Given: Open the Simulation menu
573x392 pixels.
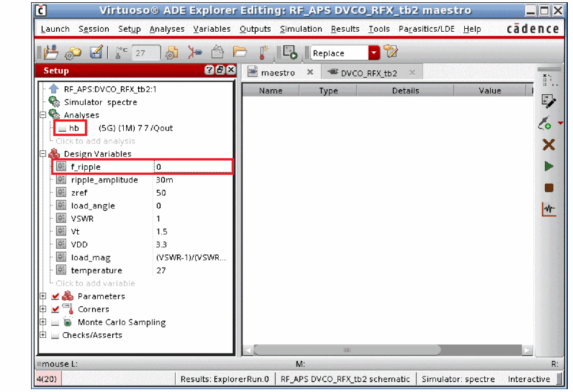Looking at the screenshot, I should (x=301, y=29).
